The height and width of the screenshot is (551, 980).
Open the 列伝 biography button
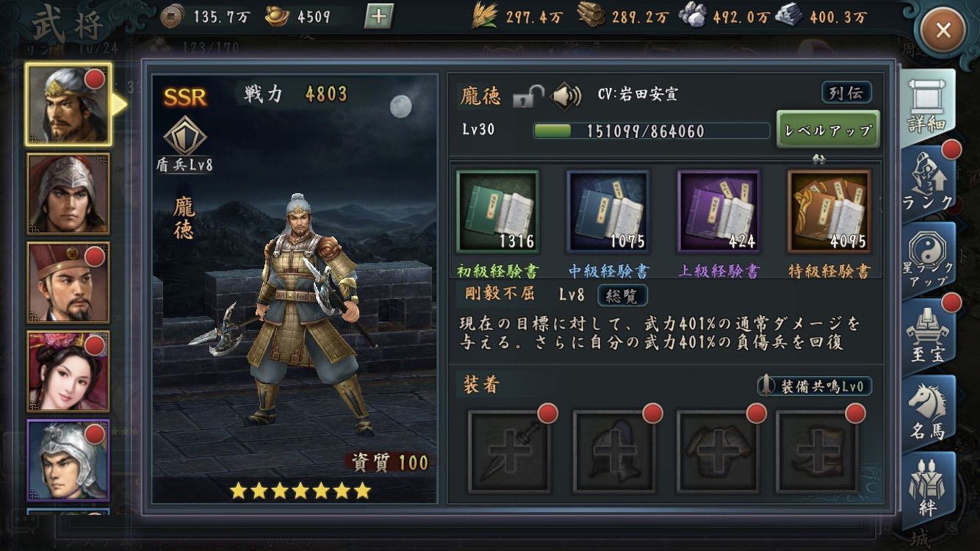coord(846,93)
